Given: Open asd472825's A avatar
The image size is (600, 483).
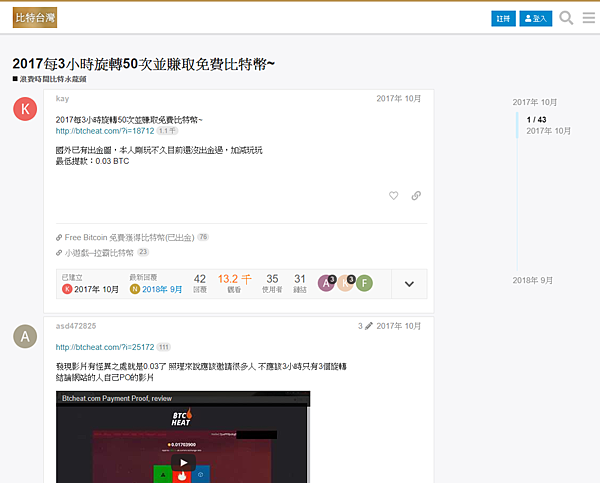Looking at the screenshot, I should (25, 336).
